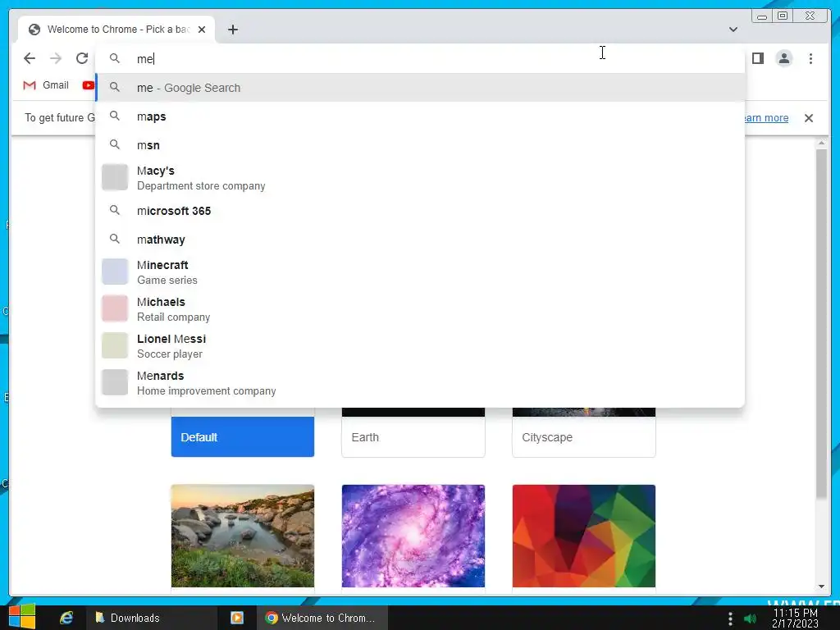
Task: Open the taskbar clock showing 11:15 PM
Action: coord(795,619)
